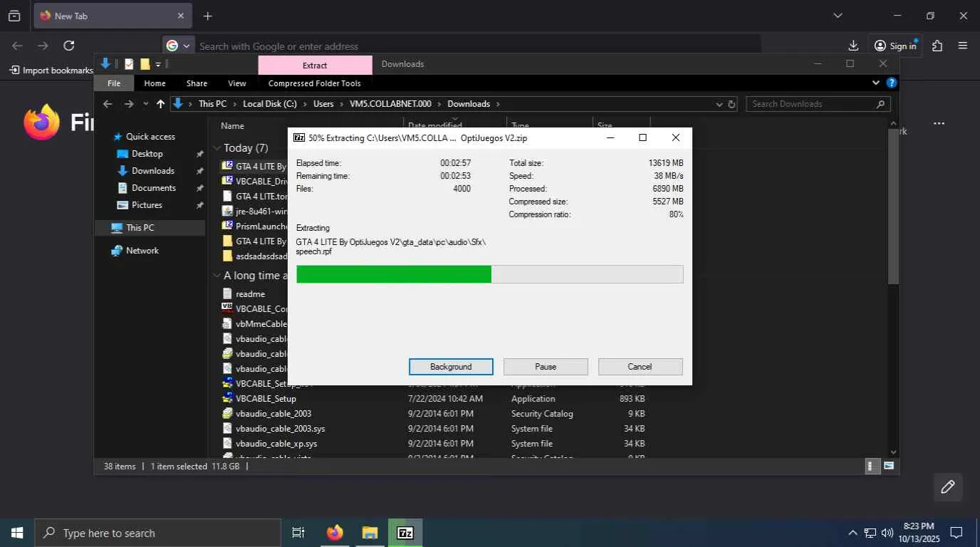980x547 pixels.
Task: Open the Windows Start menu
Action: (17, 533)
